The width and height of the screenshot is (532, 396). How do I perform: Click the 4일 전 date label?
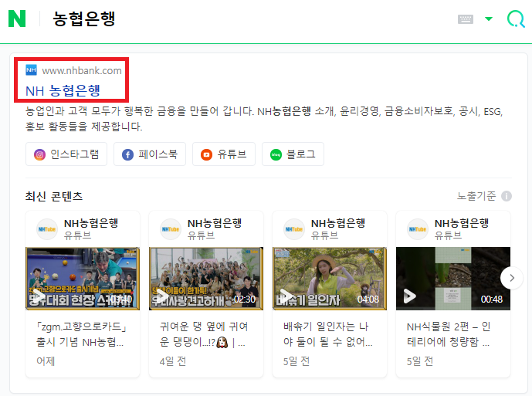point(173,361)
